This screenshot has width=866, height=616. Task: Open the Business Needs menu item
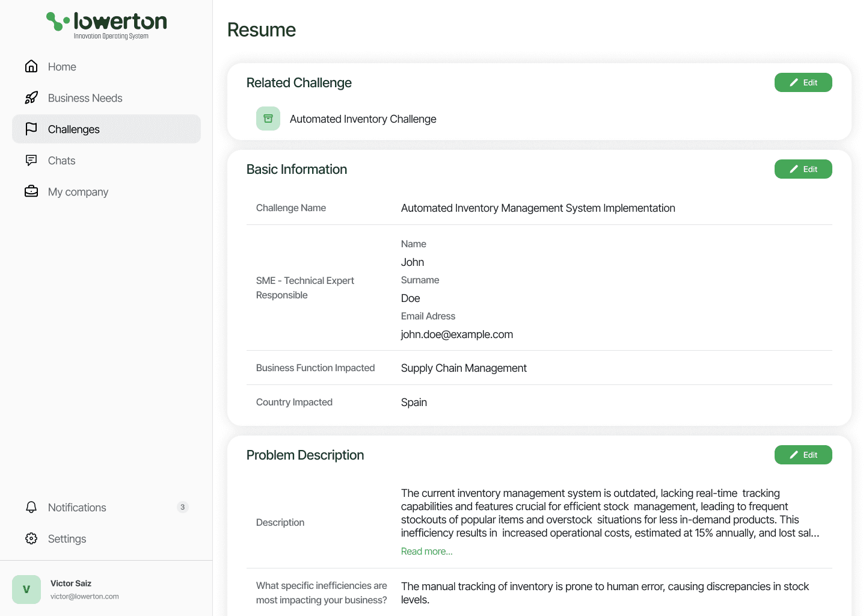[x=85, y=98]
